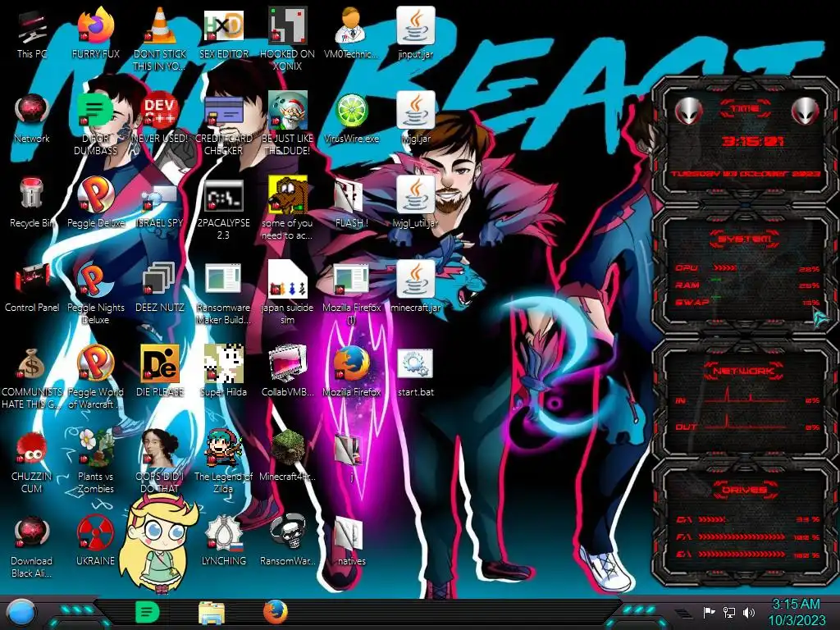Launch Firefox from the taskbar
Viewport: 840px width, 630px height.
pyautogui.click(x=276, y=612)
